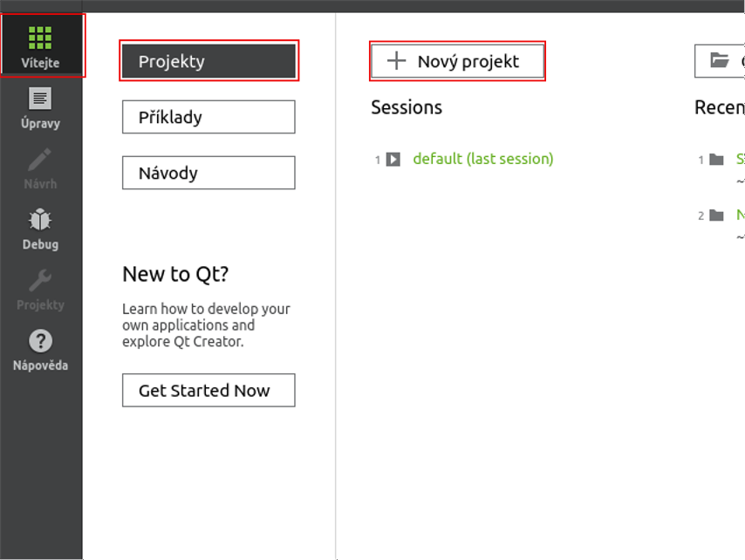Viewport: 745px width, 560px height.
Task: Select the Projekty tab on welcome page
Action: (208, 61)
